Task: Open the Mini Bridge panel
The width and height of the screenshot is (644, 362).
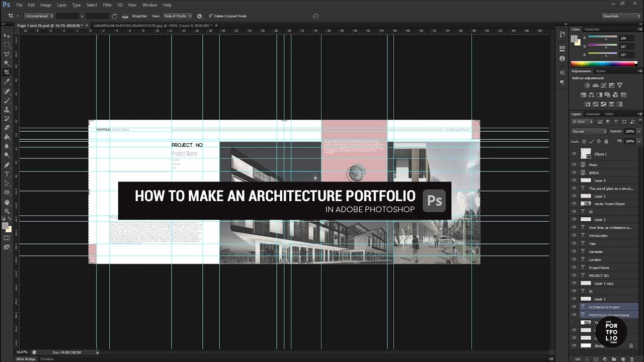Action: click(26, 359)
